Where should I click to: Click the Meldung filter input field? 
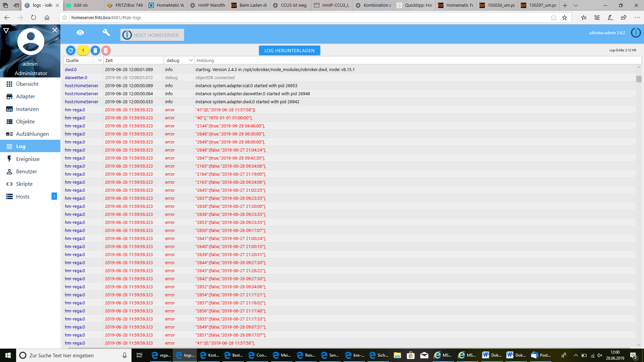[418, 60]
